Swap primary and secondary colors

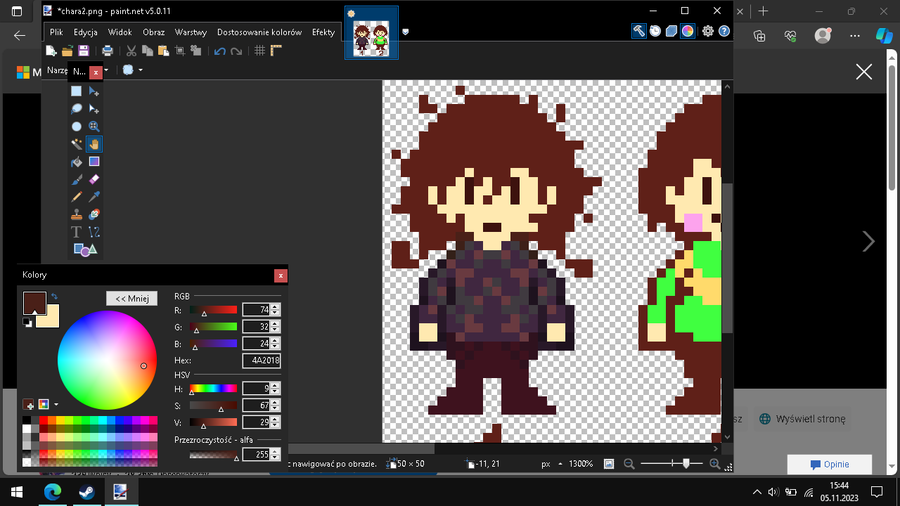[x=54, y=297]
